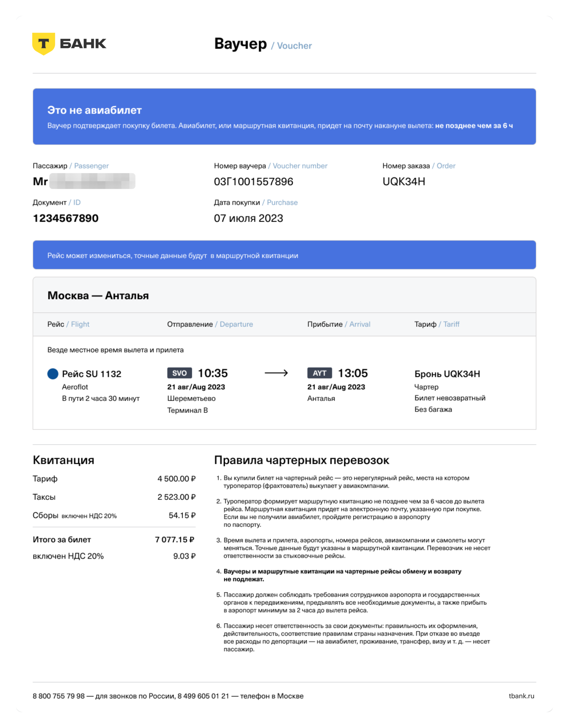569x728 pixels.
Task: Click total amount 7 077.15 ₽
Action: tap(175, 540)
